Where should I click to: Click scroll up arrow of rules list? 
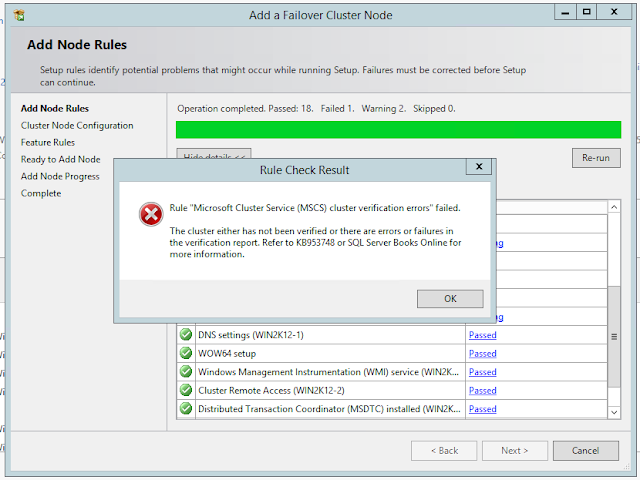tap(614, 207)
